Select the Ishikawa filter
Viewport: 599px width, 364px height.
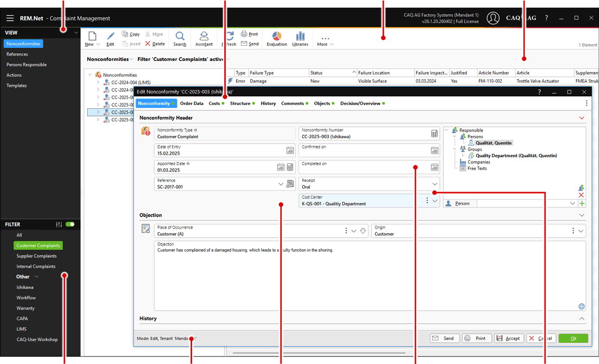pos(25,287)
